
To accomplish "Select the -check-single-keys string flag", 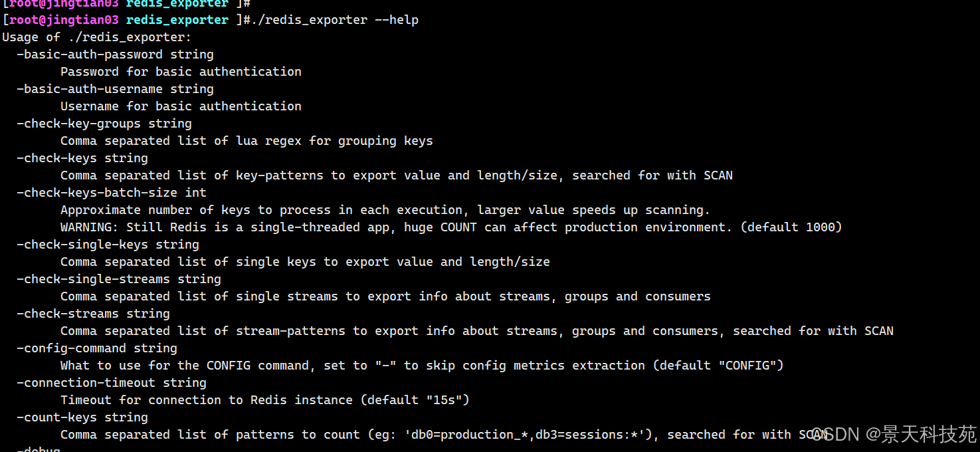I will [108, 245].
